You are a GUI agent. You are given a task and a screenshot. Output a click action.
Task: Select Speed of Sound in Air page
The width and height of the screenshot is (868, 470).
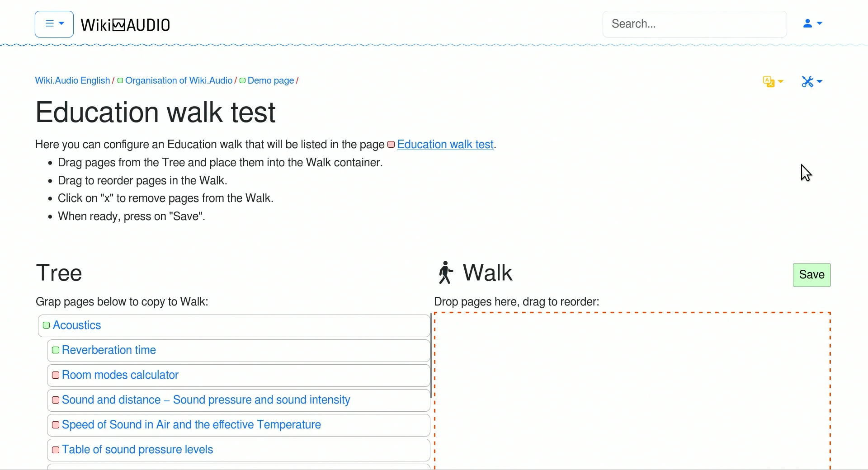[x=191, y=425]
